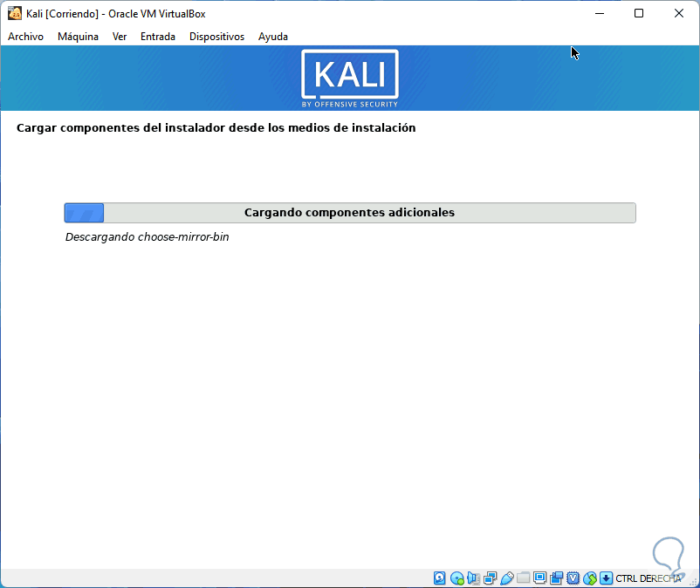Close the Kali VirtualBox window
700x588 pixels.
[678, 13]
